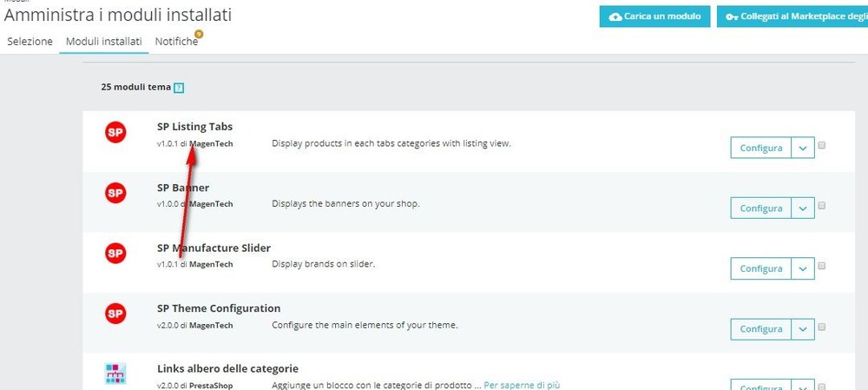Click the SP Theme Configuration module title
The height and width of the screenshot is (390, 868).
pyautogui.click(x=219, y=308)
